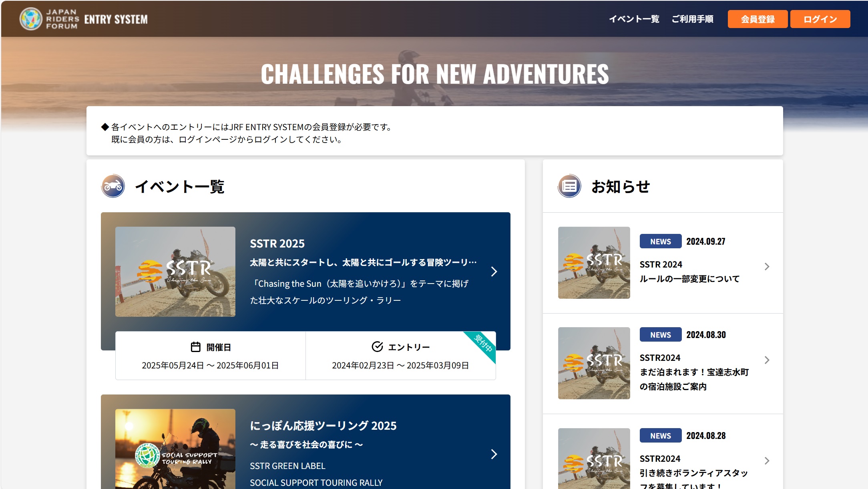Open イベント一覧 in the top navigation
Viewport: 868px width, 489px height.
(634, 19)
